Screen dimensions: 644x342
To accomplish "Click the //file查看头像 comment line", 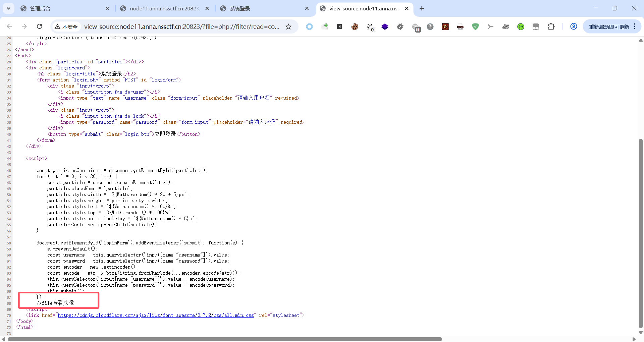I will click(55, 303).
